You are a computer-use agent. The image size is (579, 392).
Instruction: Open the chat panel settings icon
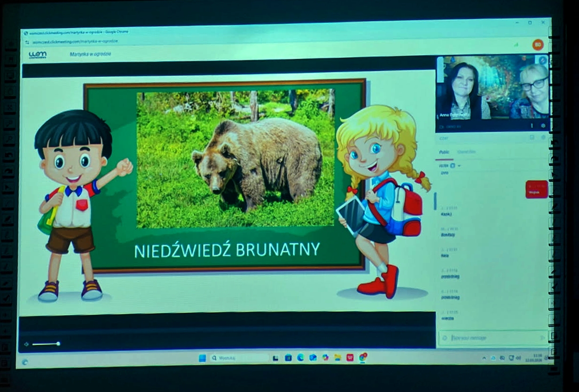(543, 138)
